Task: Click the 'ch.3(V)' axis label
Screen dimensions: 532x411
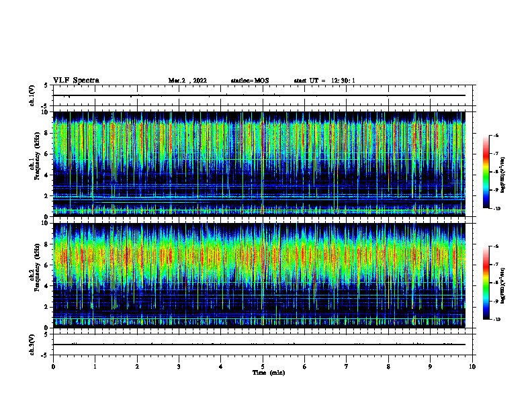Action: [32, 345]
